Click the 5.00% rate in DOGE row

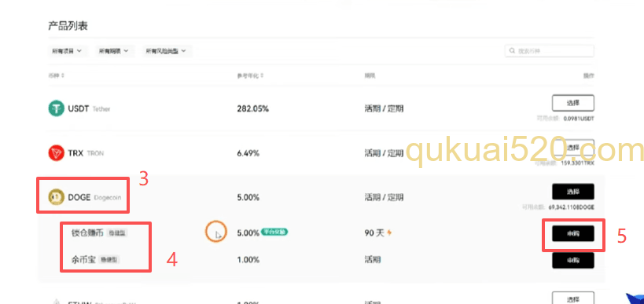pyautogui.click(x=248, y=197)
